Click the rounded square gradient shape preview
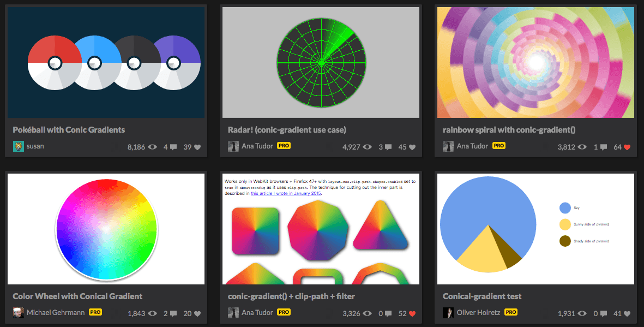The width and height of the screenshot is (644, 327). click(x=255, y=231)
